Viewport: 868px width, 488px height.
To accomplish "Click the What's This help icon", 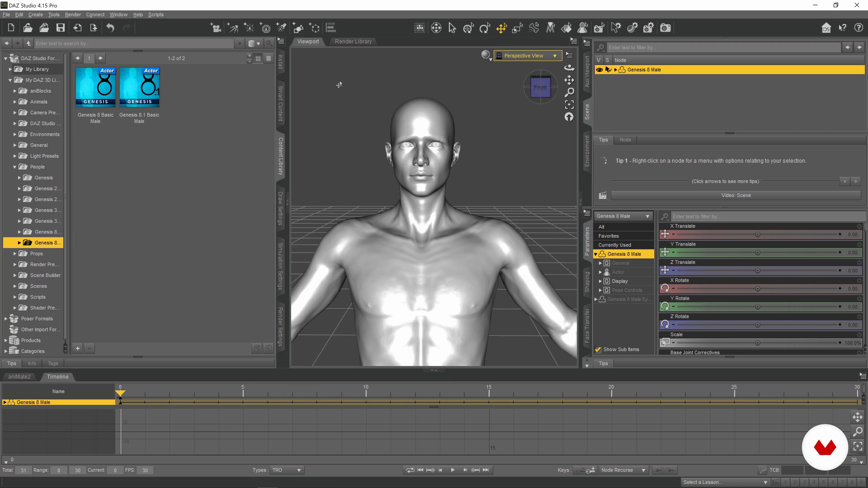I will 842,28.
